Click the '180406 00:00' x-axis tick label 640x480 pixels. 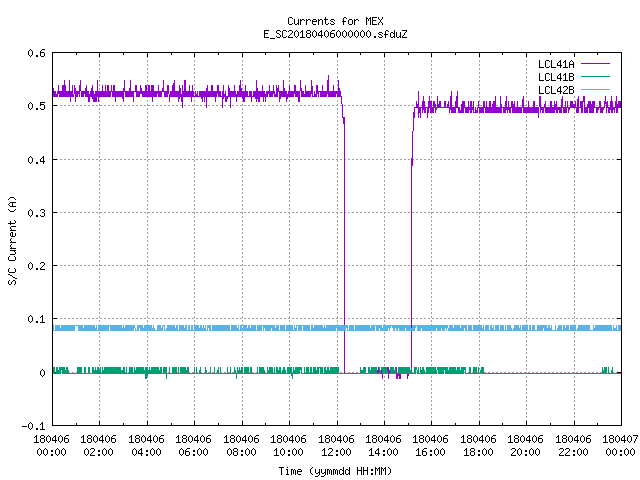51,446
